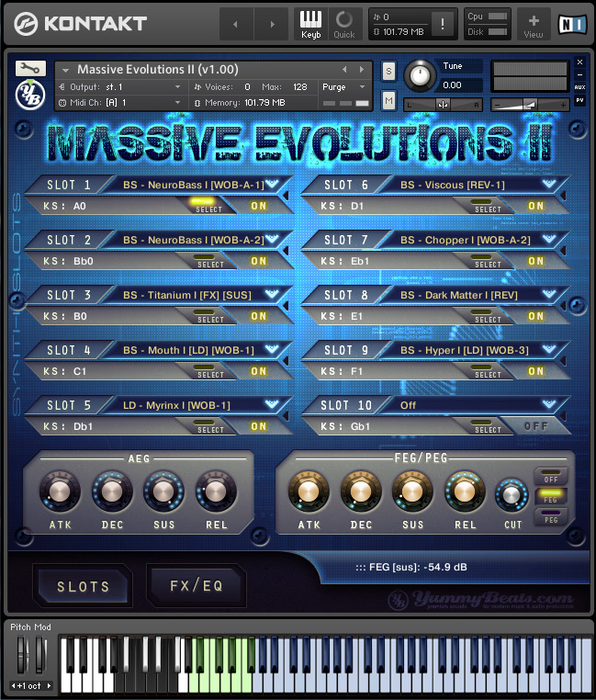This screenshot has width=596, height=700.
Task: Click the FEG/PEG SUS knob
Action: click(x=412, y=491)
